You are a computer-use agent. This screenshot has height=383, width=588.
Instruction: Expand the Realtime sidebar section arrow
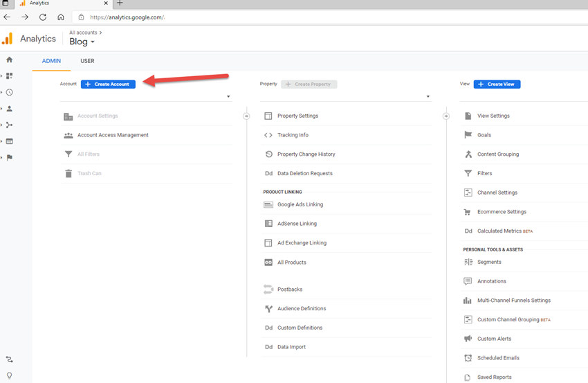tap(1, 92)
